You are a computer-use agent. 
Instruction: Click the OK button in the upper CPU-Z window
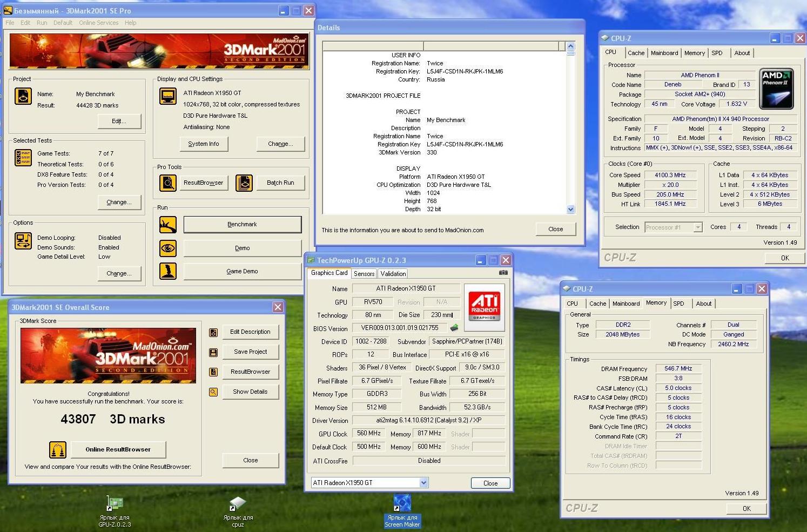point(785,258)
